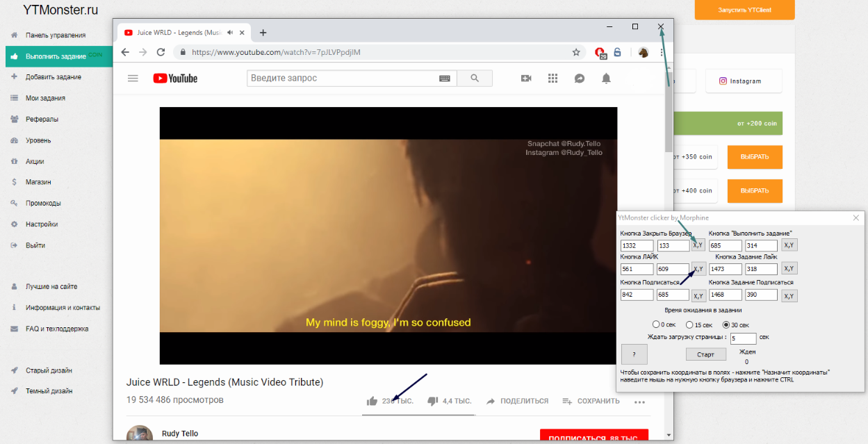
Task: Click the Запустить YTClient button
Action: pyautogui.click(x=744, y=10)
